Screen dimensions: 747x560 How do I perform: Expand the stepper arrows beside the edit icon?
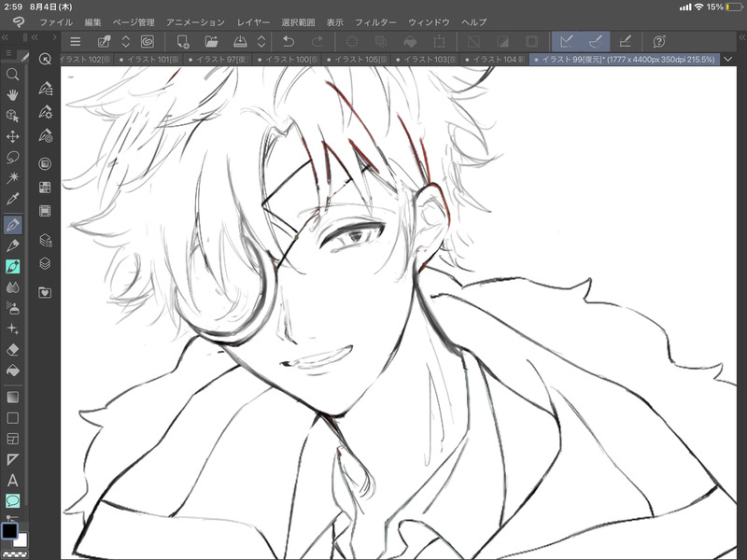coord(126,41)
